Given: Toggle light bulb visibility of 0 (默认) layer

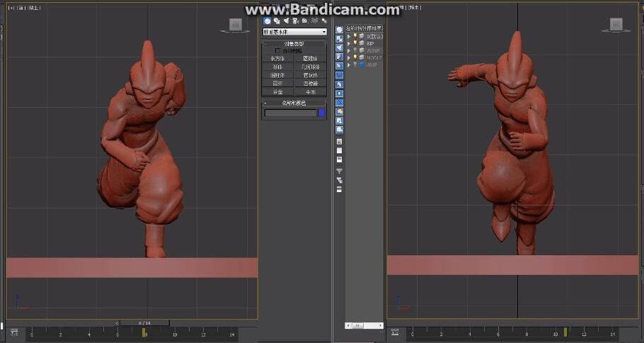Looking at the screenshot, I should [355, 36].
